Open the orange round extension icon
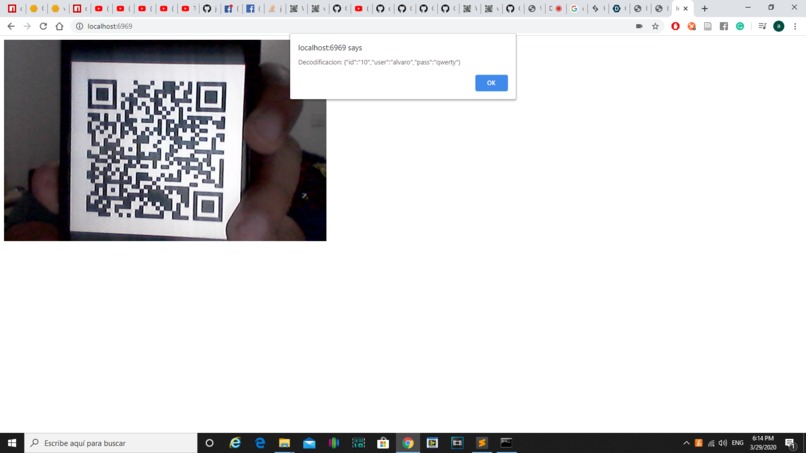The image size is (806, 453). 691,26
